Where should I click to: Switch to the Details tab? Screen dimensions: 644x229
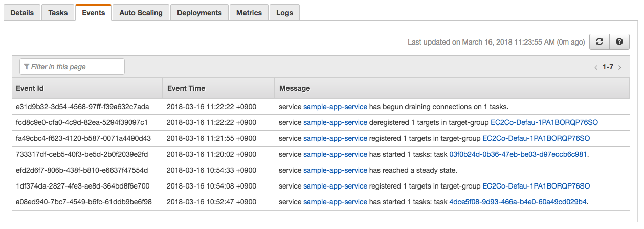(22, 13)
